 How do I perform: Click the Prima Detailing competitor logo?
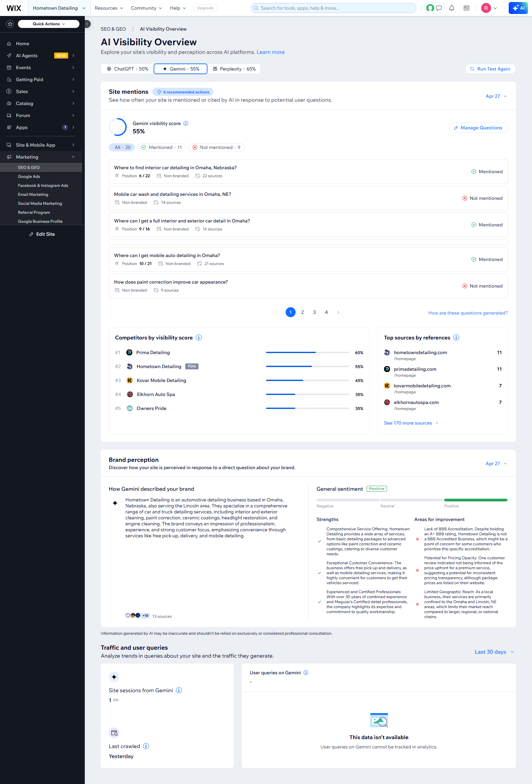pos(129,352)
